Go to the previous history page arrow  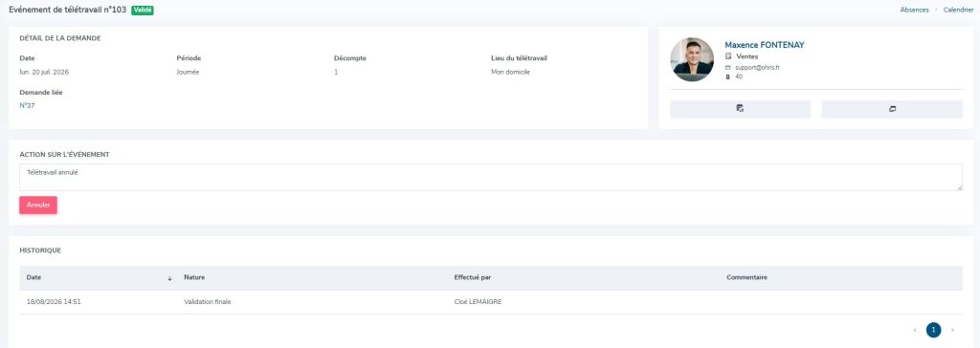click(x=915, y=330)
